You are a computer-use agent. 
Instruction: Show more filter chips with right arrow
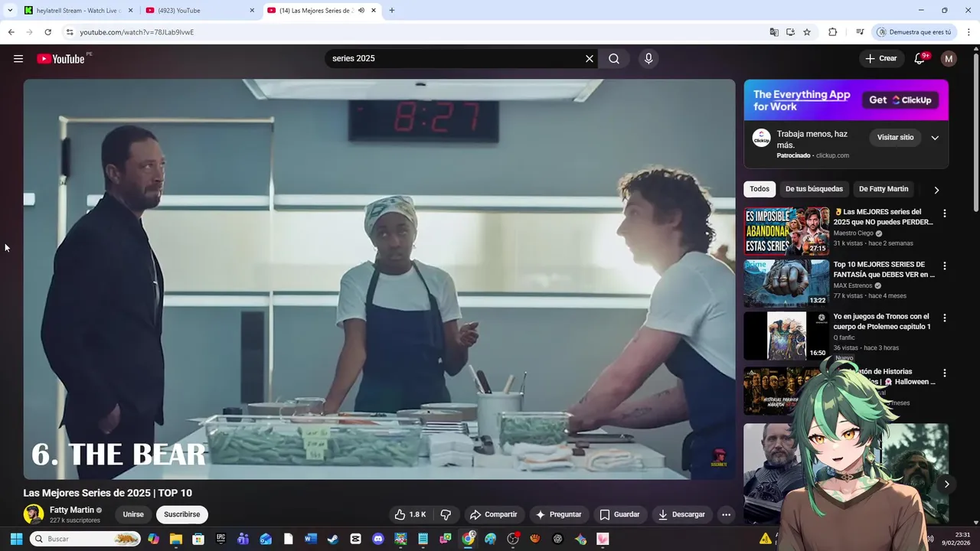(936, 190)
